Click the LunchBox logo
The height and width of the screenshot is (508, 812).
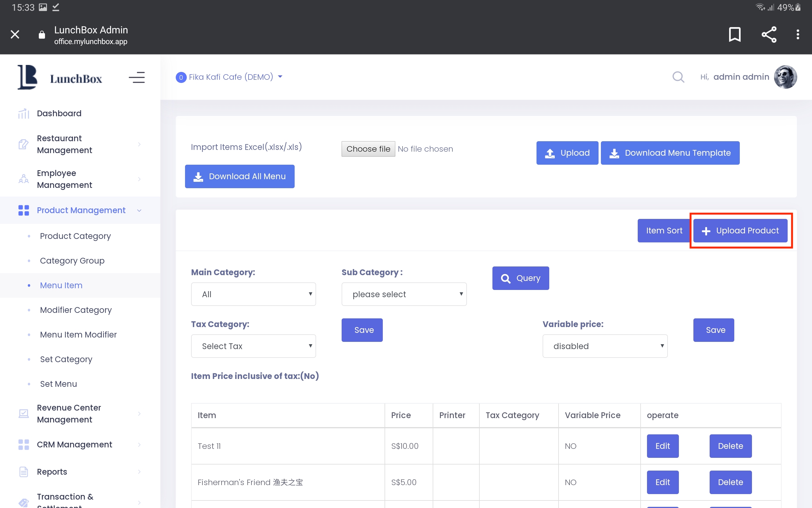tap(60, 78)
